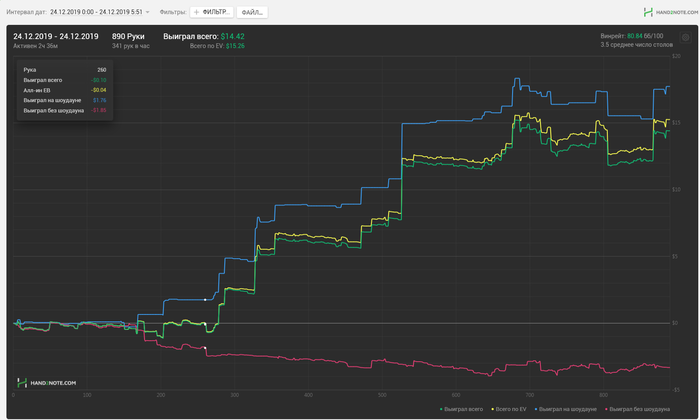
Task: Click the plus icon on ФИЛЬТР button
Action: pyautogui.click(x=196, y=12)
